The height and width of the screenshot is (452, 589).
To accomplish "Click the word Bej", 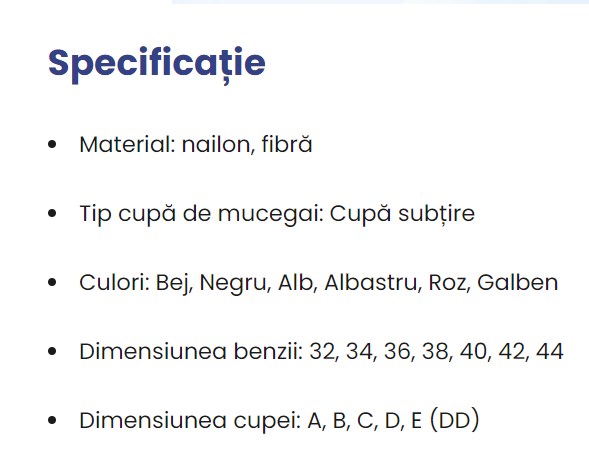I will tap(174, 284).
